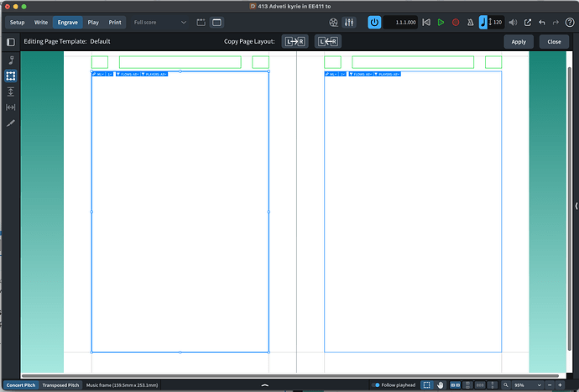
Task: Click the Apply button
Action: 519,42
